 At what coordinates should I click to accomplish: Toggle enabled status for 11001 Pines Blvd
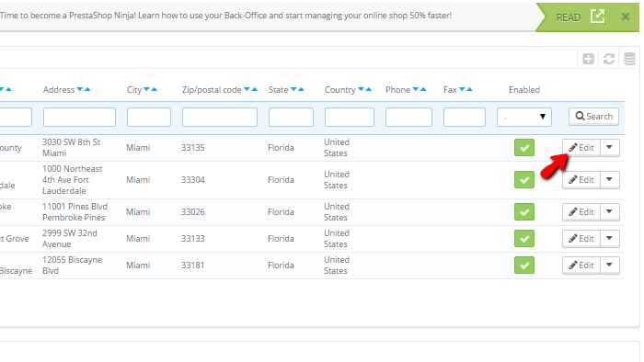pyautogui.click(x=524, y=212)
